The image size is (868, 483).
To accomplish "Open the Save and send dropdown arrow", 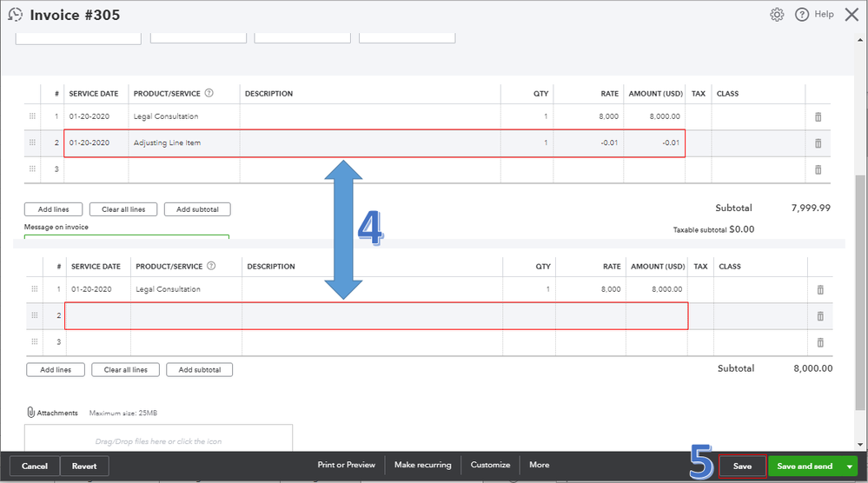I will (x=849, y=466).
